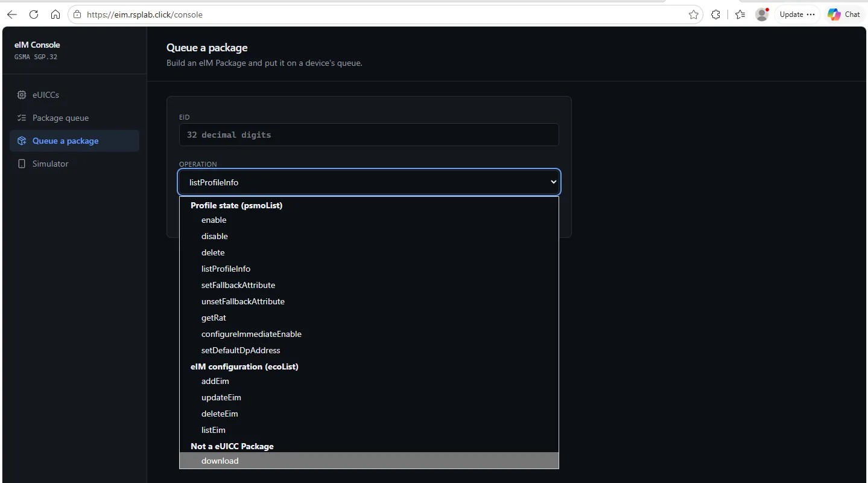Choose the unsetFallbackAttribute operation
The image size is (868, 483).
369,301
